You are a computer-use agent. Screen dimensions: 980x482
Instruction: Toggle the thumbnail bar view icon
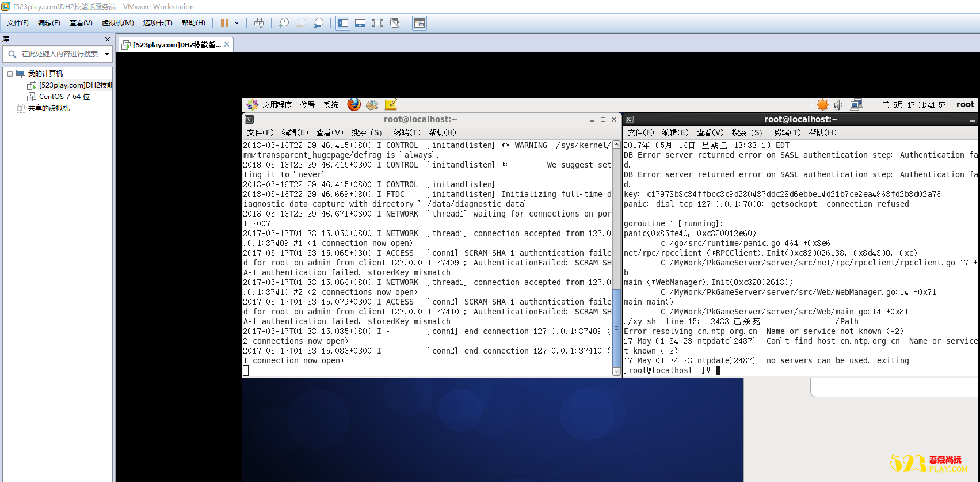[360, 23]
